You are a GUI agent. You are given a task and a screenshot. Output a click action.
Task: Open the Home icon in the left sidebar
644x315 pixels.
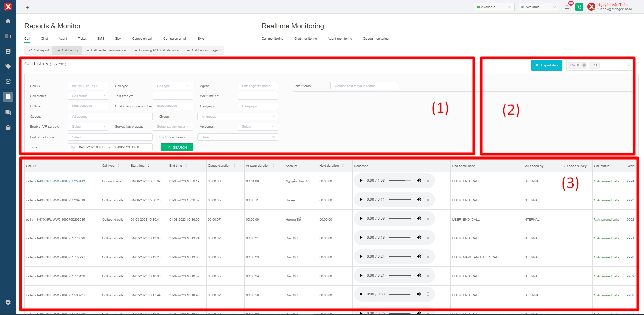click(8, 21)
